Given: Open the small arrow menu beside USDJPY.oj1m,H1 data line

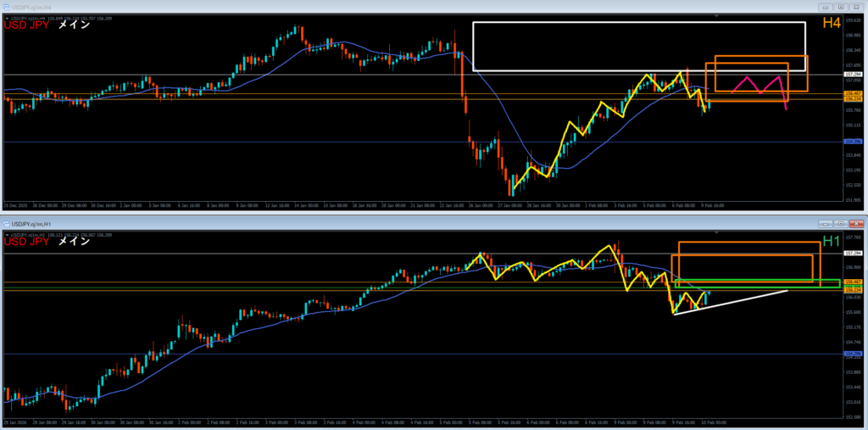Looking at the screenshot, I should 6,236.
